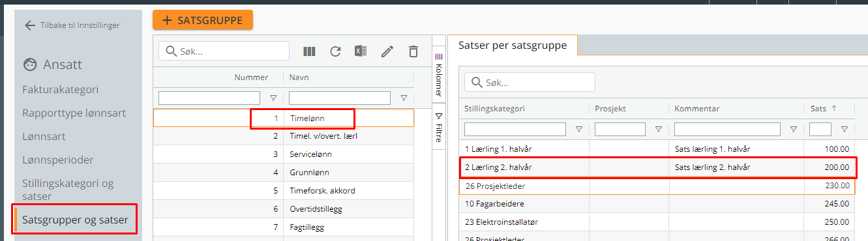The image size is (868, 241).
Task: Click the 250.00 sats value
Action: pos(837,222)
